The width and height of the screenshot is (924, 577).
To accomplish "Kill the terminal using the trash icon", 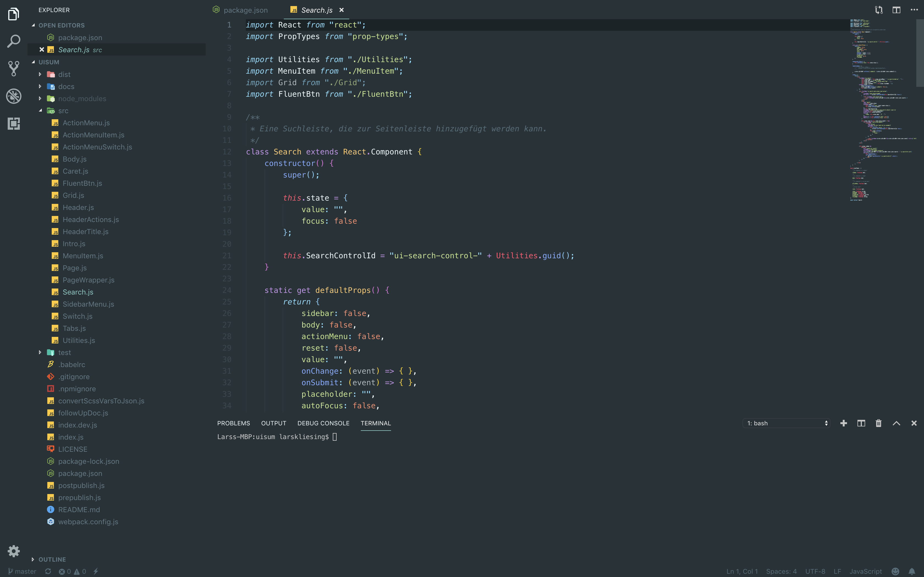I will tap(878, 423).
